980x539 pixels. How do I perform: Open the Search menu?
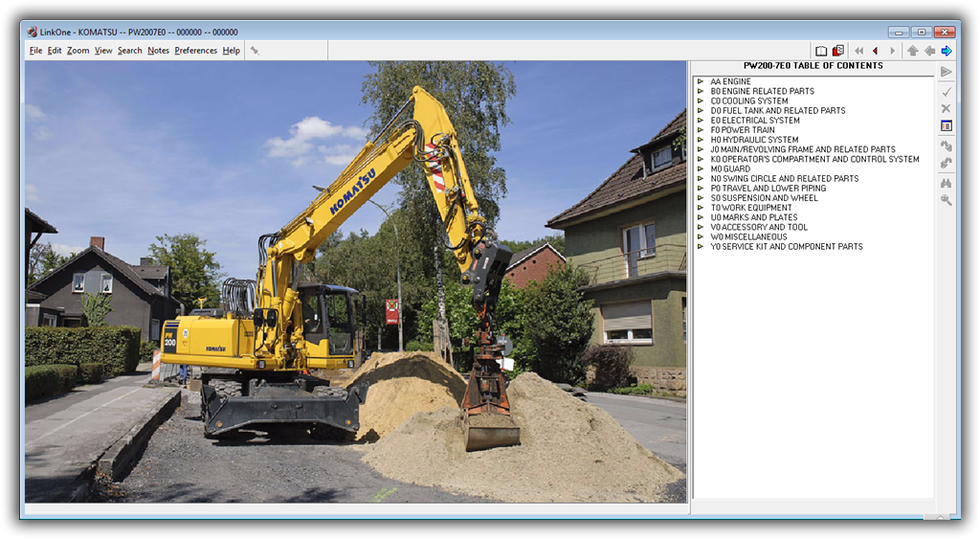(129, 51)
